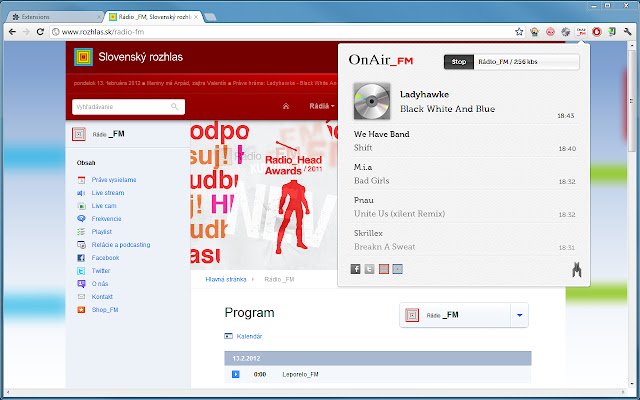Viewport: 640px width, 400px height.
Task: Click the OnAir_FM popup logo
Action: (381, 60)
